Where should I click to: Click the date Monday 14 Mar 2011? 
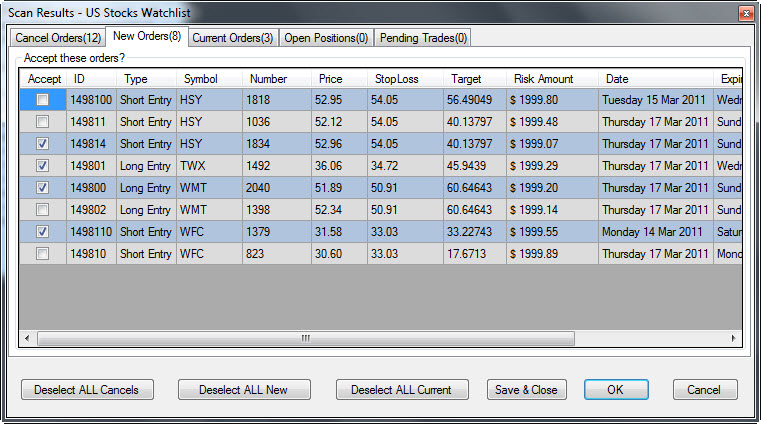(656, 231)
